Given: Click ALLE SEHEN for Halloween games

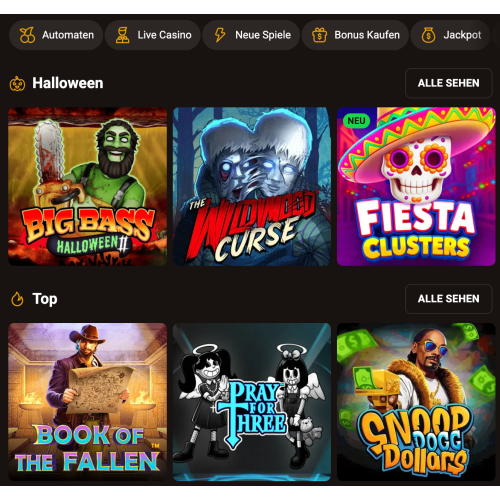Looking at the screenshot, I should (x=449, y=83).
